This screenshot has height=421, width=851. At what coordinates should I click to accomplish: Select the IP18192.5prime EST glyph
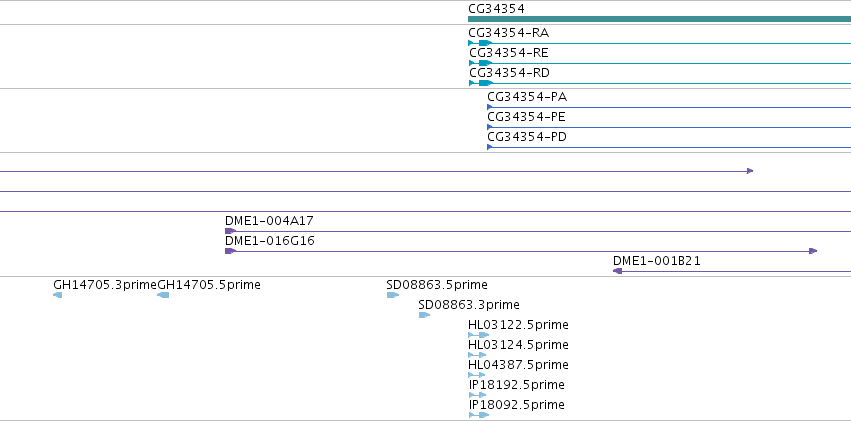478,395
